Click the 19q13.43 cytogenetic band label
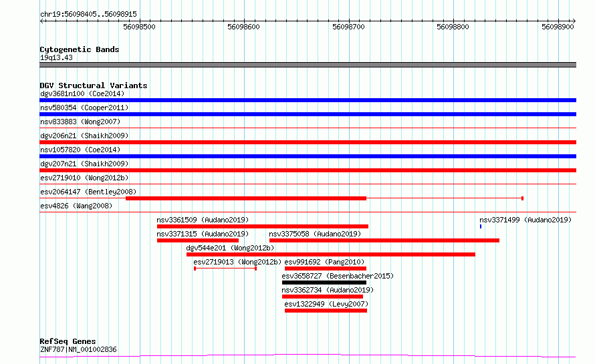 (x=56, y=57)
